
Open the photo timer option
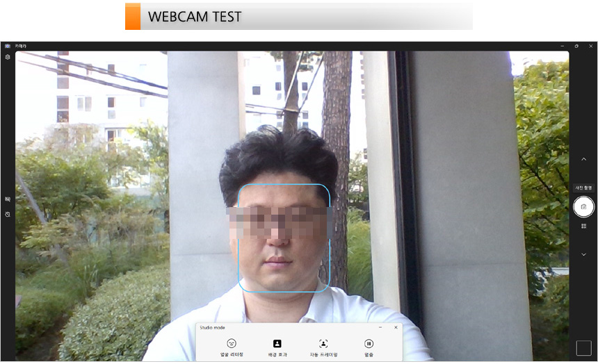[x=8, y=214]
